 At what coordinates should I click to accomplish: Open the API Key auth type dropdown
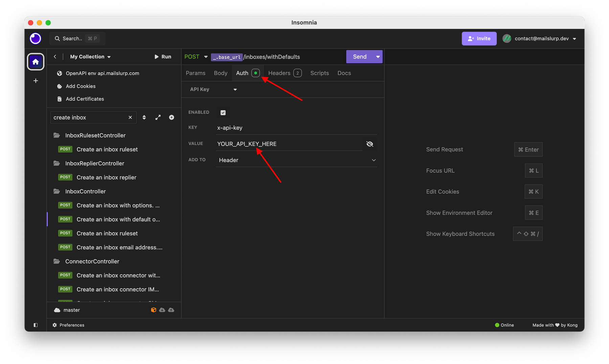tap(213, 89)
